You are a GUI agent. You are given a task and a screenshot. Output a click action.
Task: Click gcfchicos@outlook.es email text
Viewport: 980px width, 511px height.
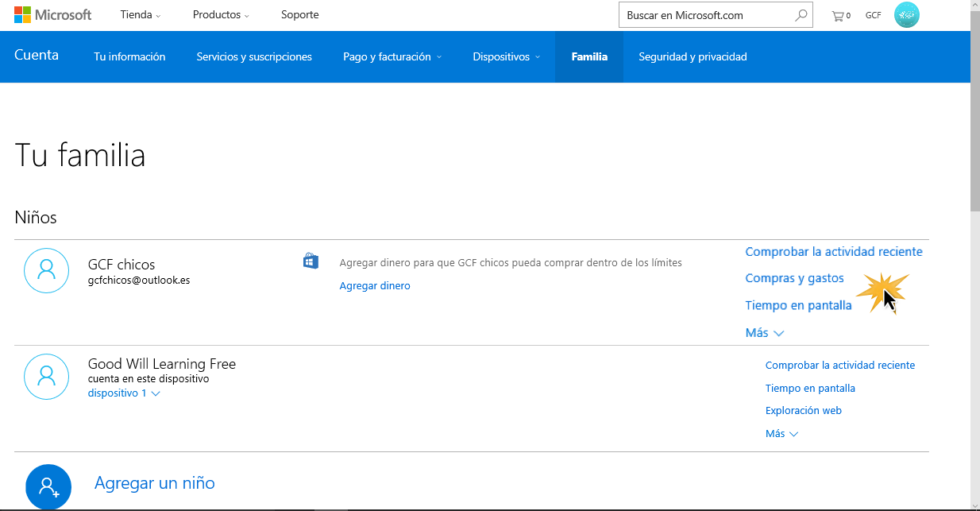[139, 281]
